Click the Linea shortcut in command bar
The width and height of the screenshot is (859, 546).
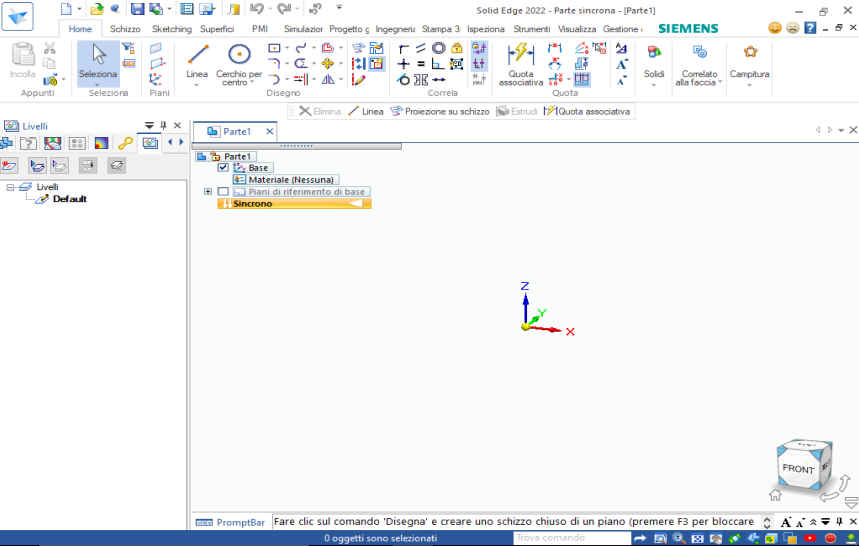(x=366, y=111)
